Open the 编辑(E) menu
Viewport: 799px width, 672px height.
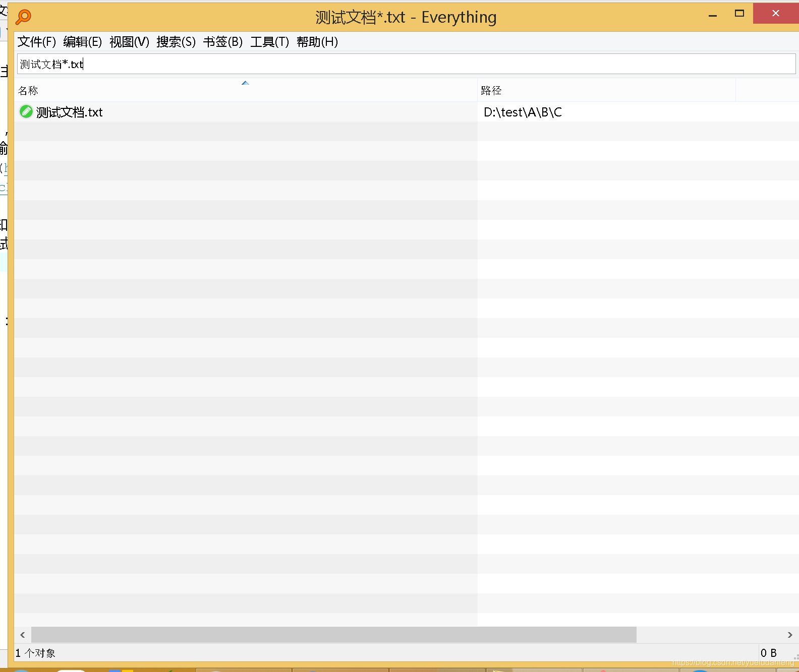pos(83,42)
